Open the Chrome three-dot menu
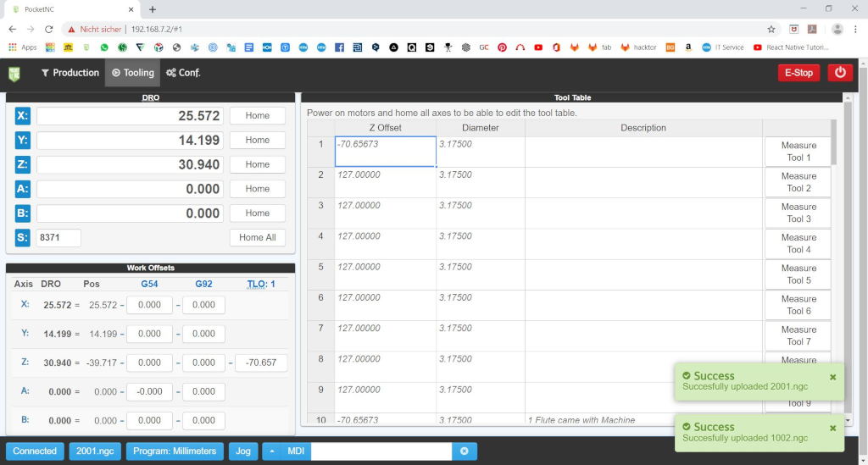Screen dimensions: 868x465 855,30
